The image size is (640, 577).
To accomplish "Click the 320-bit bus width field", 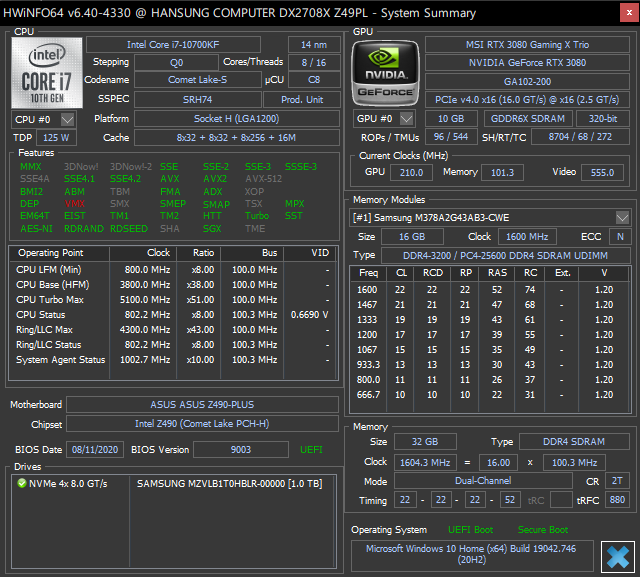I will pos(603,119).
